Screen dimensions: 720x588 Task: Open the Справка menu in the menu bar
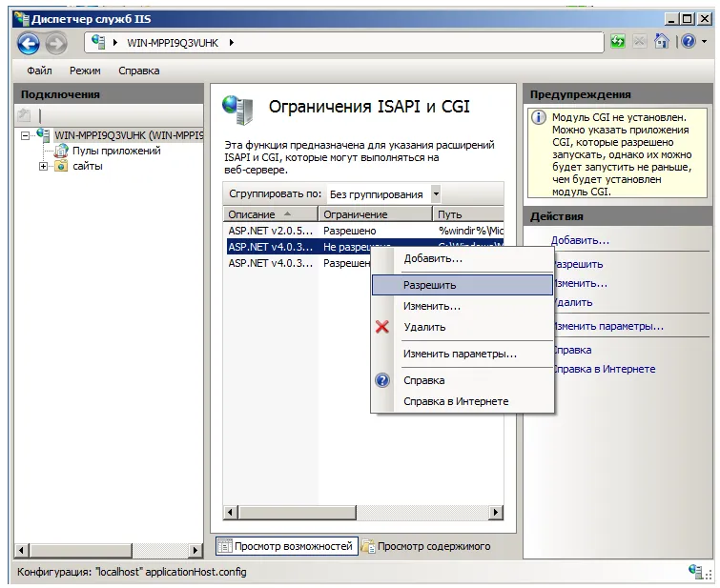(138, 71)
